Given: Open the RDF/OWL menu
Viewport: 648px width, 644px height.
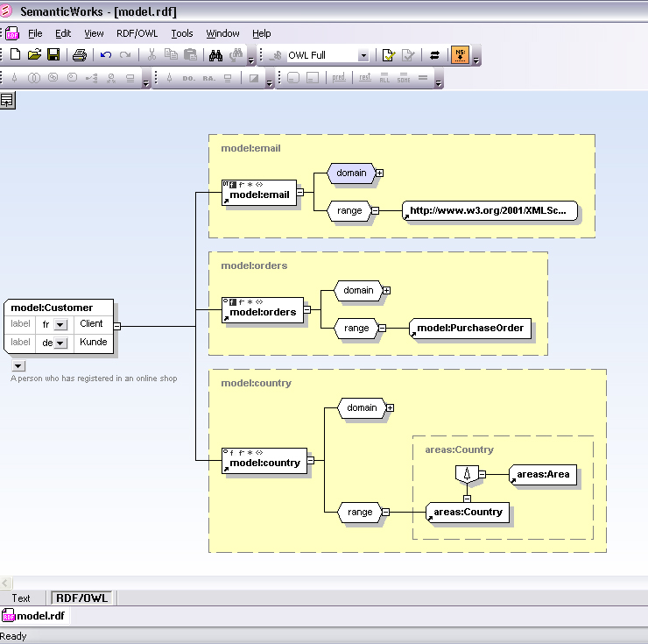Looking at the screenshot, I should point(137,33).
